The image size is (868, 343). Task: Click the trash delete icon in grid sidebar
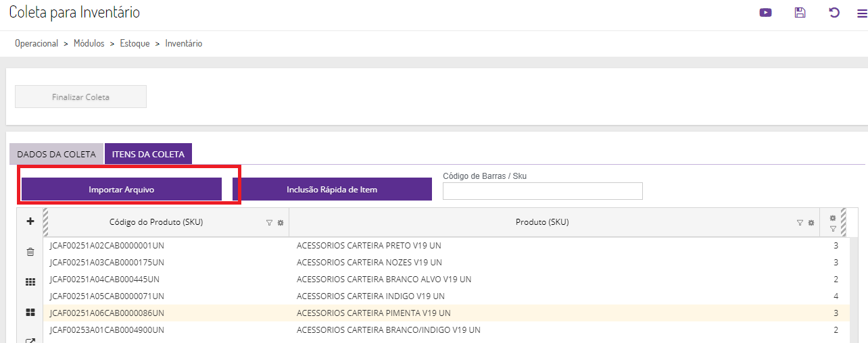click(x=30, y=252)
